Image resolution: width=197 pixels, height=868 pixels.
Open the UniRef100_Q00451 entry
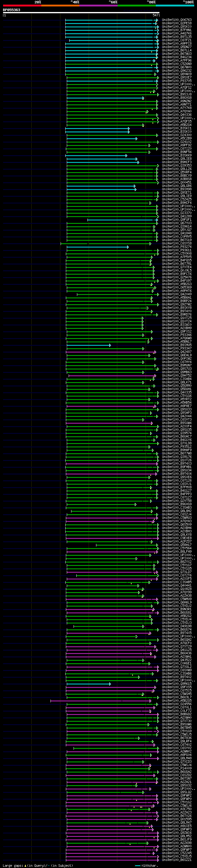pos(177,182)
